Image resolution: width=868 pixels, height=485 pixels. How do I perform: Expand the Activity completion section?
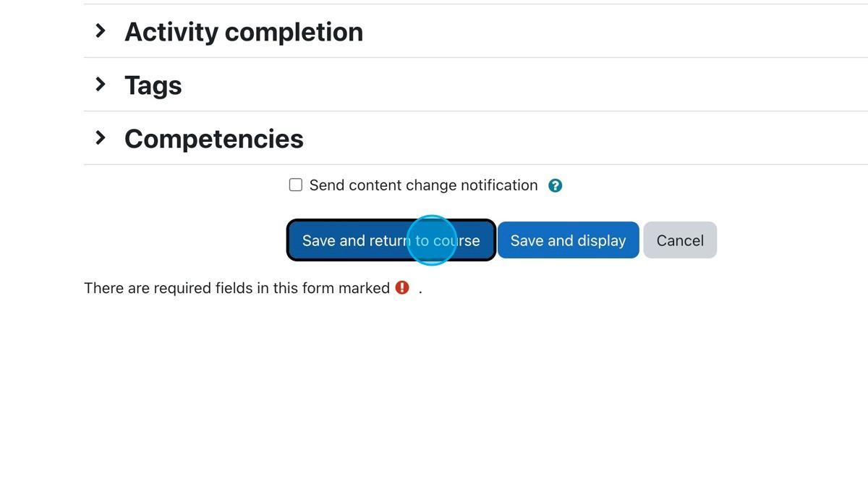tap(243, 30)
